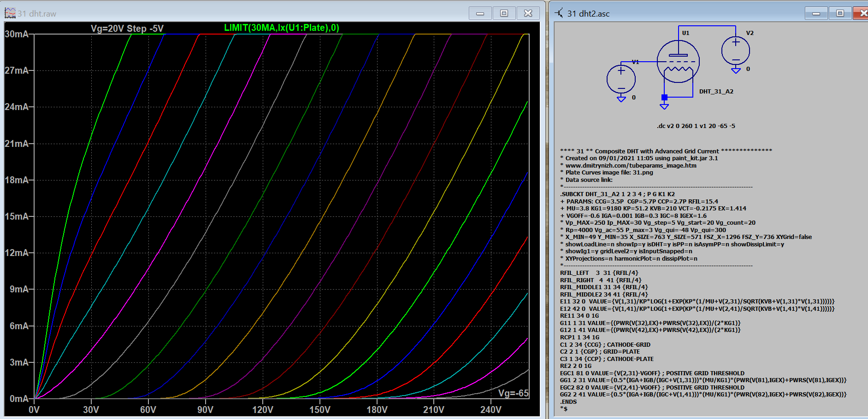Viewport: 868px width, 419px height.
Task: Select the V2 voltage source symbol
Action: (x=736, y=50)
